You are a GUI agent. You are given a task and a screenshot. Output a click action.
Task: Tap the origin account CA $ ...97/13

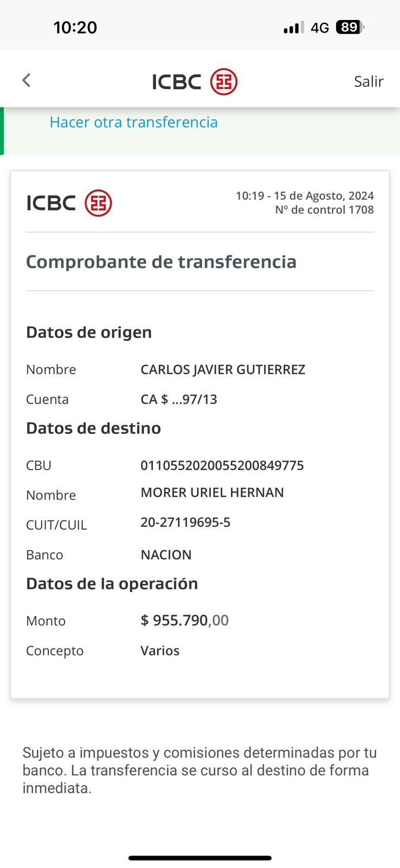[x=179, y=399]
